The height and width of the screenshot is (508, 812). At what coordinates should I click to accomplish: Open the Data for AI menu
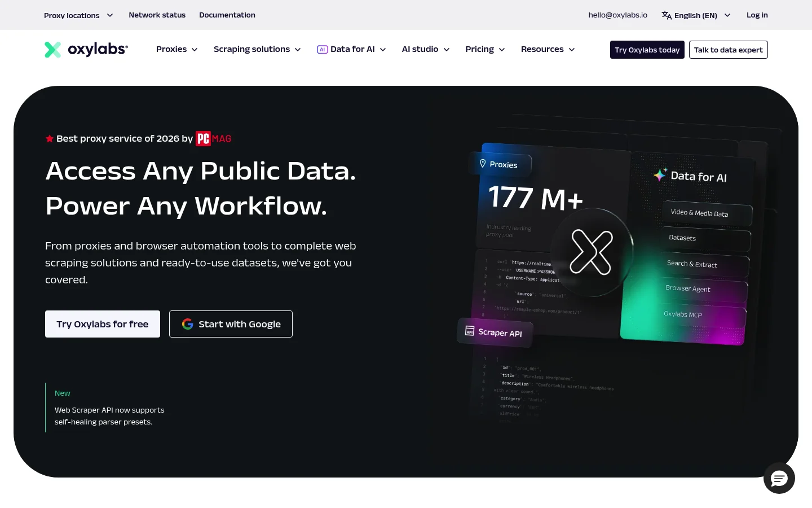tap(352, 49)
